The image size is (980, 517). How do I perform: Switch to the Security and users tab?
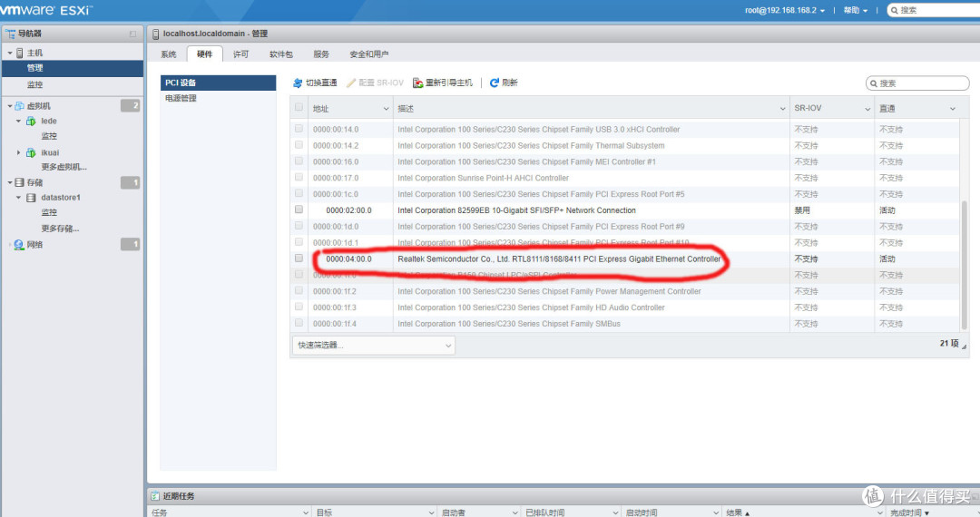point(368,54)
